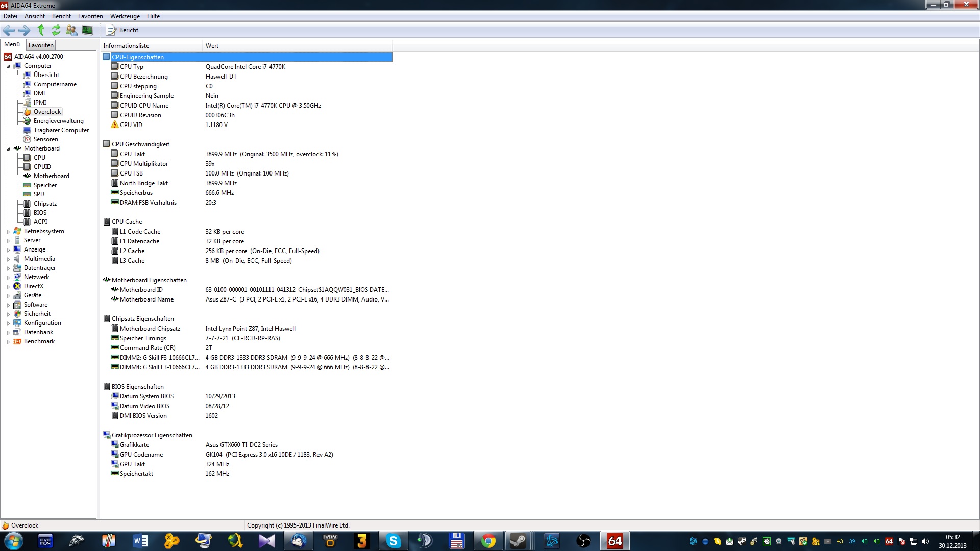Click the green refresh arrows icon
This screenshot has height=551, width=980.
pyautogui.click(x=56, y=30)
